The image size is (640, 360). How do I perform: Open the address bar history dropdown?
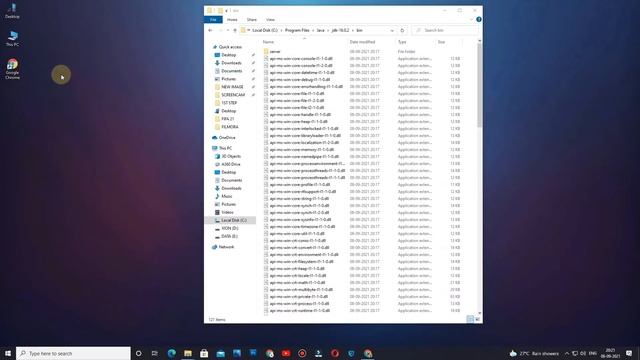(392, 30)
